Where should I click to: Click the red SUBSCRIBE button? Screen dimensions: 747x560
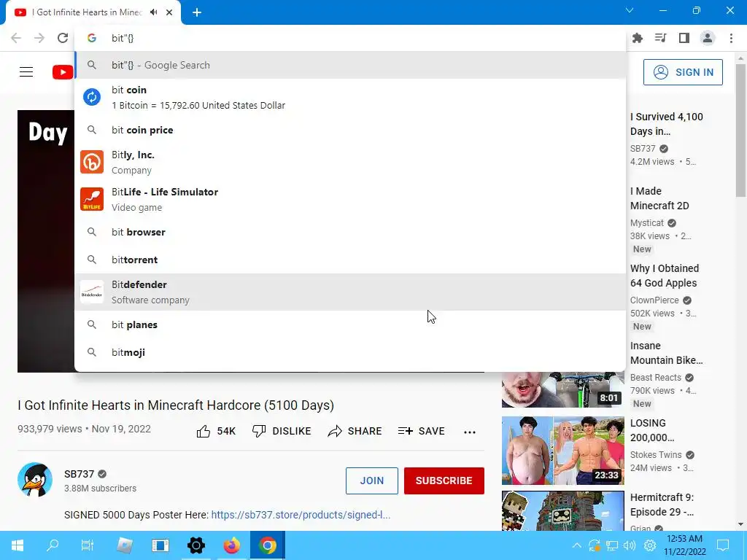pyautogui.click(x=444, y=481)
